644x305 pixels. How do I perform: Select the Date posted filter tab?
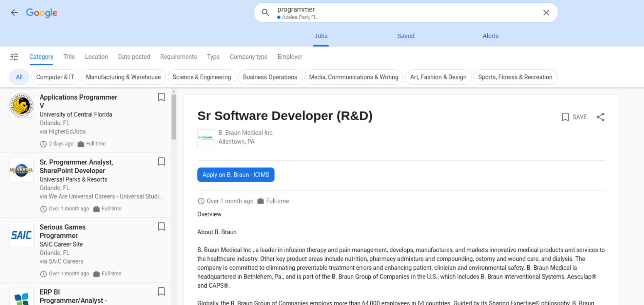click(x=134, y=57)
